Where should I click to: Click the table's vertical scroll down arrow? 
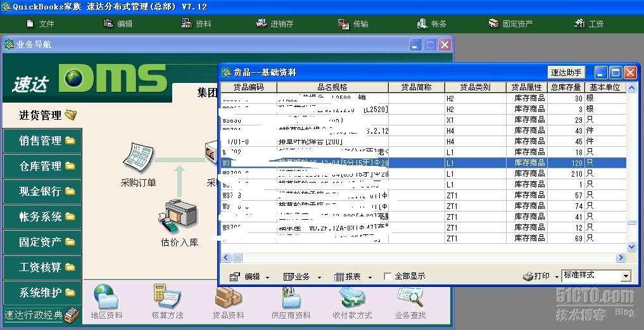tap(632, 247)
